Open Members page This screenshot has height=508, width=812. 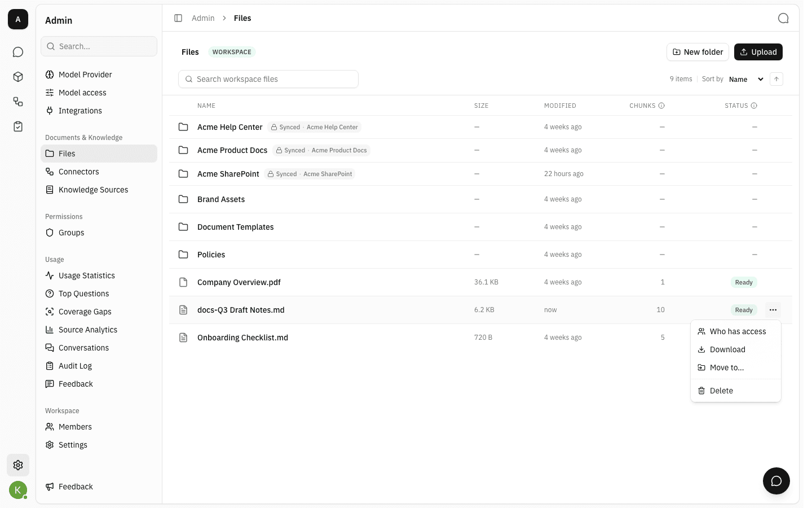point(99,427)
